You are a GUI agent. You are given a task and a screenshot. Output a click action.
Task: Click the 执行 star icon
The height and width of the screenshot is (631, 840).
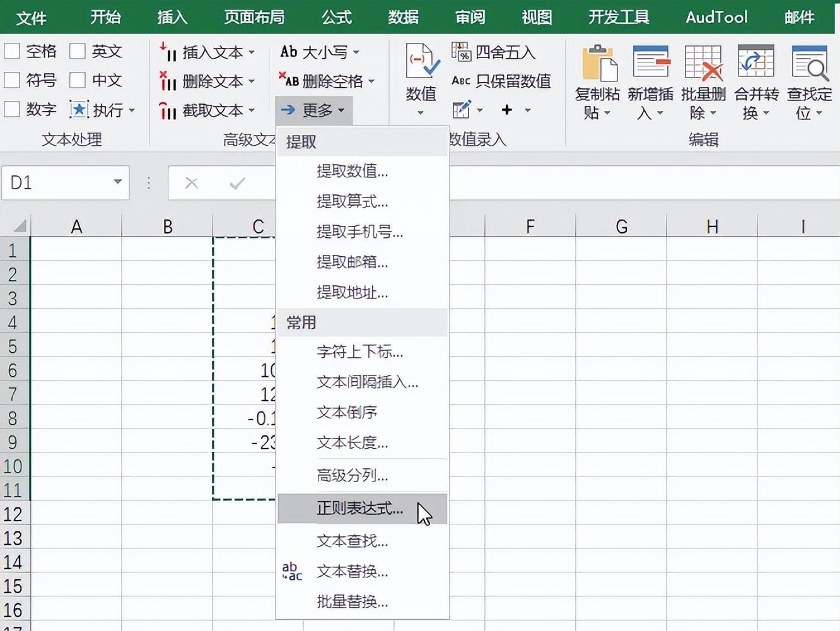78,110
